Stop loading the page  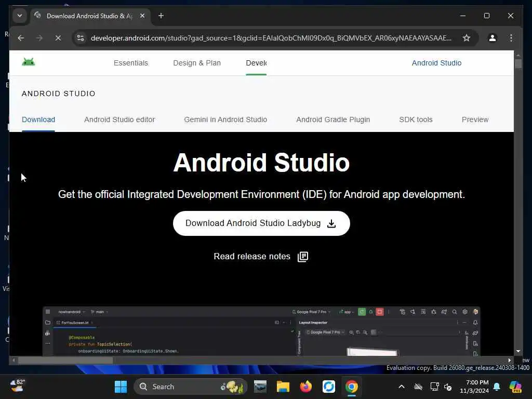58,38
